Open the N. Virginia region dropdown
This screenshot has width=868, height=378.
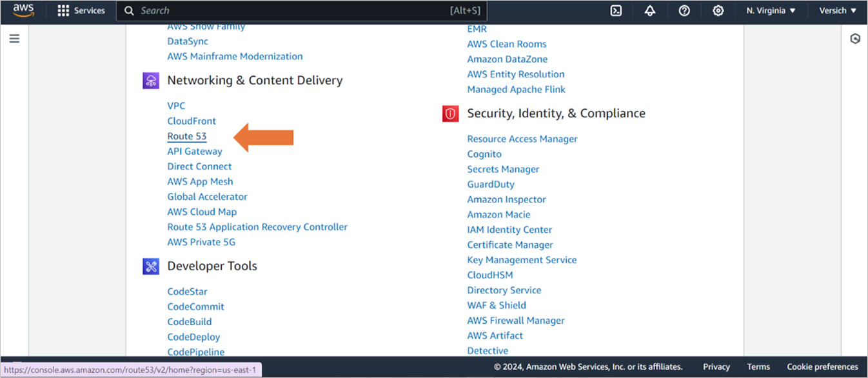coord(771,10)
